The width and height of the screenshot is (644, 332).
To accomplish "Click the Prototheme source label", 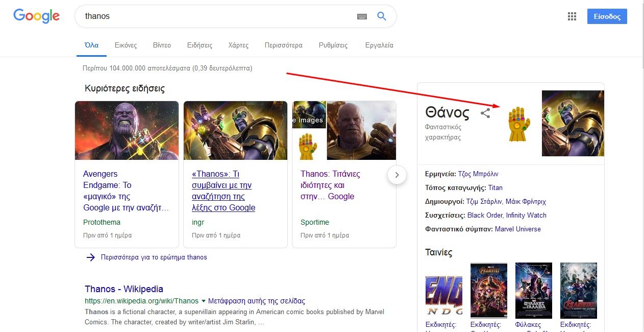I will (x=102, y=222).
